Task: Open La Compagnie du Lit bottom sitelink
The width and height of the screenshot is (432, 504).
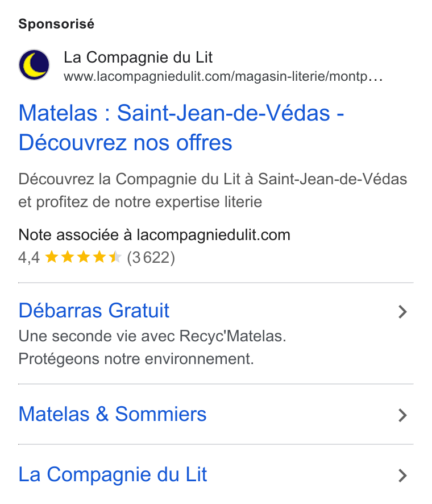Action: [113, 474]
